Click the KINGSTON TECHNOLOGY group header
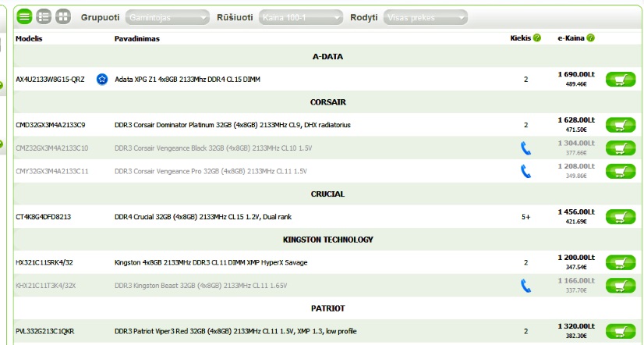Viewport: 644px width, 345px height. (327, 240)
